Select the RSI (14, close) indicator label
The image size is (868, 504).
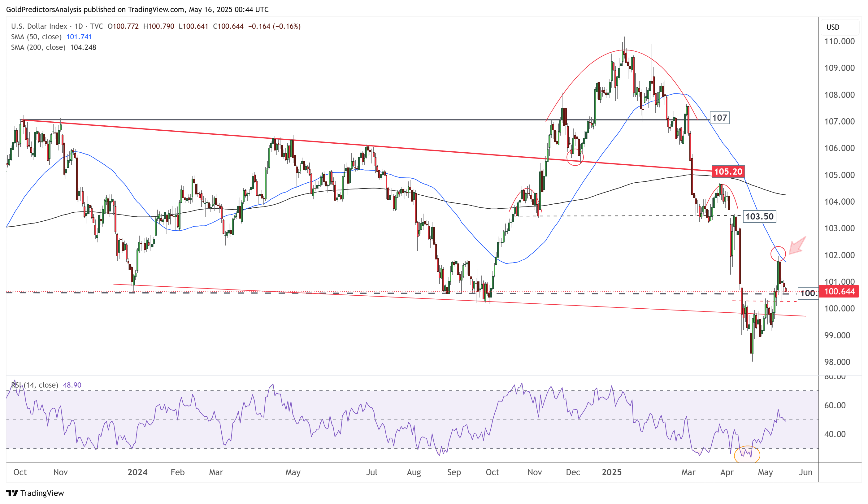pos(34,385)
